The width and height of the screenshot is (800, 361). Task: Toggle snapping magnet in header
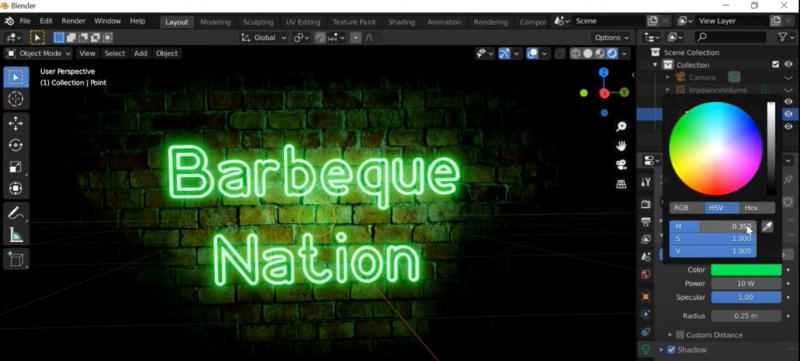(x=320, y=38)
